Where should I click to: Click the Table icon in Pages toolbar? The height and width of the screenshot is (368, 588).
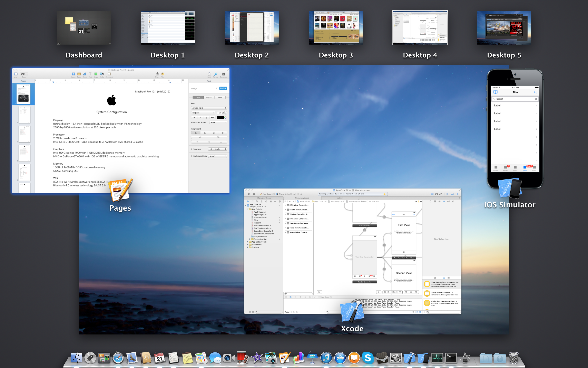pyautogui.click(x=79, y=74)
